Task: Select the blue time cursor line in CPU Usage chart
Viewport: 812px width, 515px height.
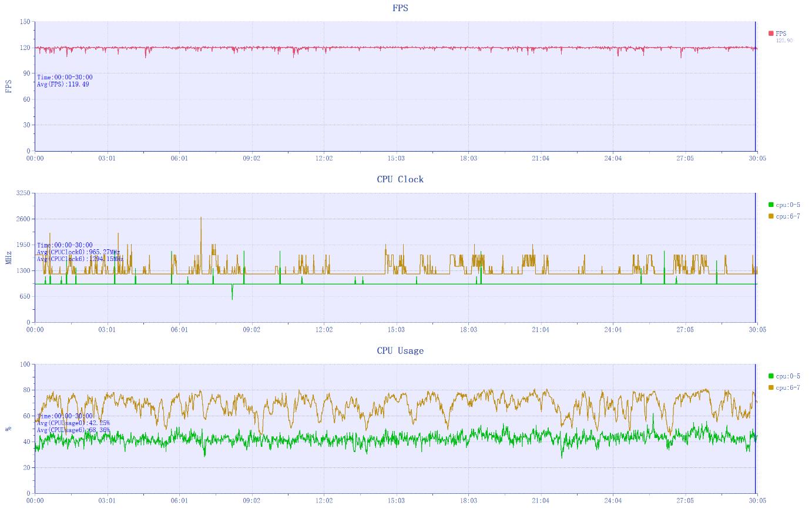Action: [755, 429]
